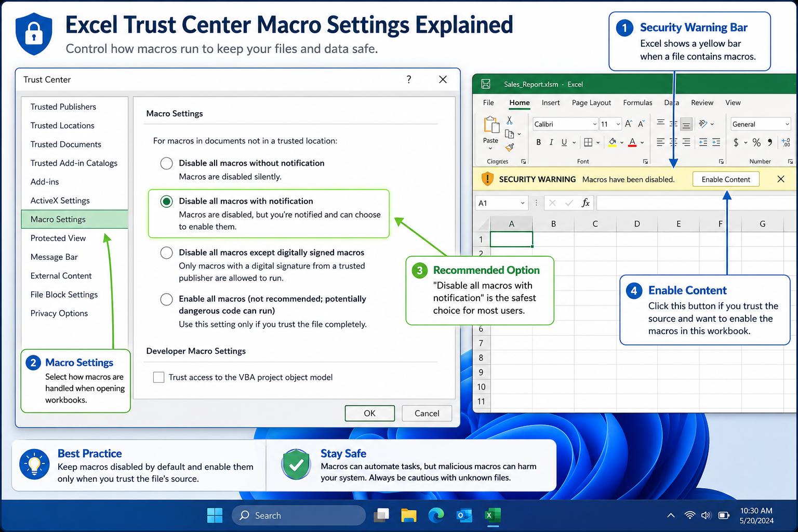The height and width of the screenshot is (532, 798).
Task: Open the File tab in Excel
Action: coord(488,102)
